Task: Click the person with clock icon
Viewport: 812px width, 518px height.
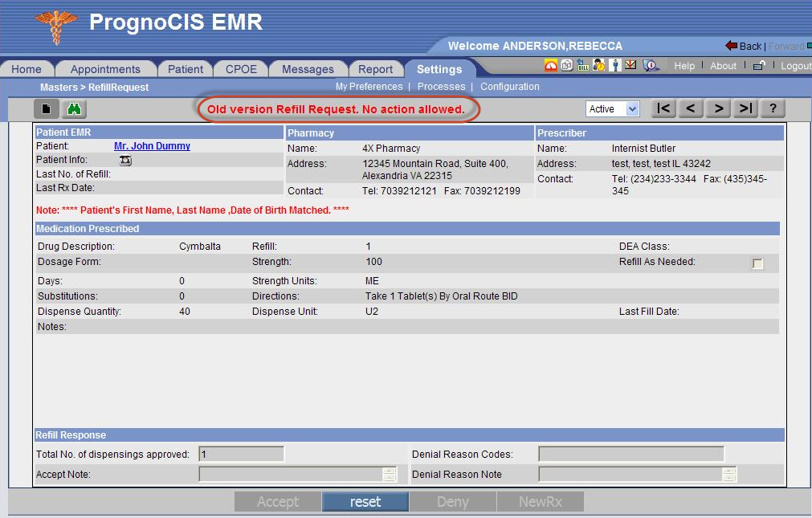Action: 599,65
